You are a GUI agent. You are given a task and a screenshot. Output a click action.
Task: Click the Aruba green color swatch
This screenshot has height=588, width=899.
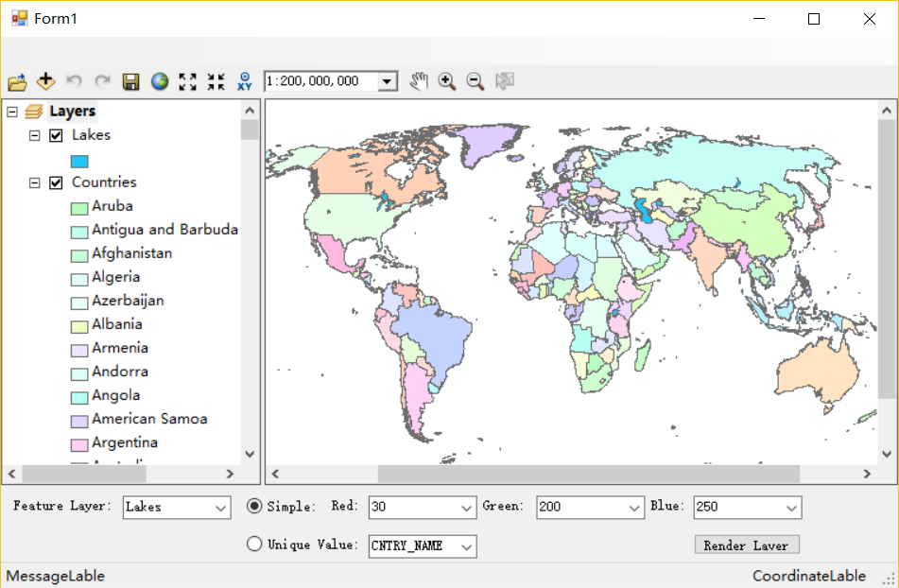point(79,209)
